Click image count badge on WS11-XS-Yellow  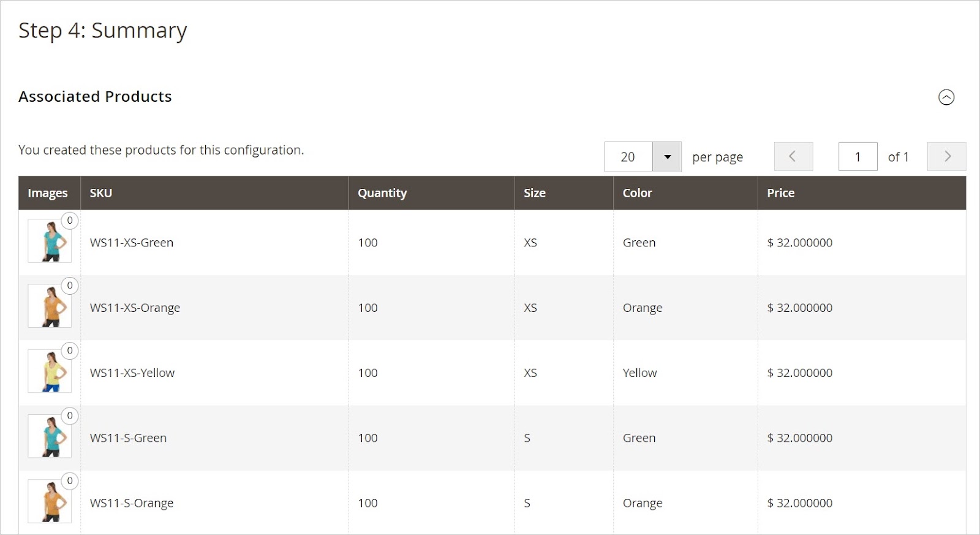click(70, 351)
